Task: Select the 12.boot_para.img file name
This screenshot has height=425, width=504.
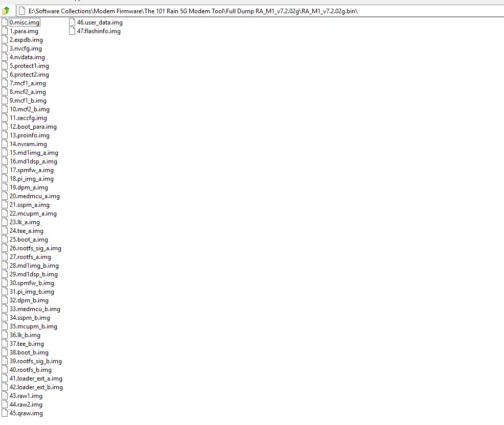Action: (33, 127)
